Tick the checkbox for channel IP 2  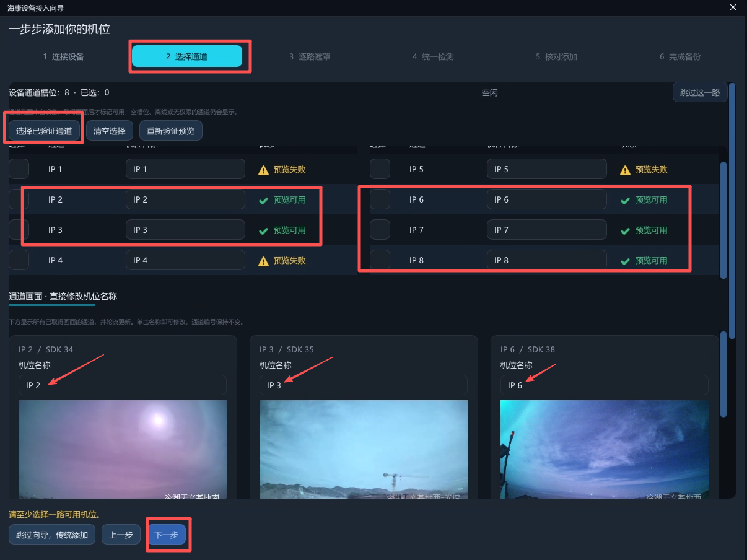pos(19,199)
